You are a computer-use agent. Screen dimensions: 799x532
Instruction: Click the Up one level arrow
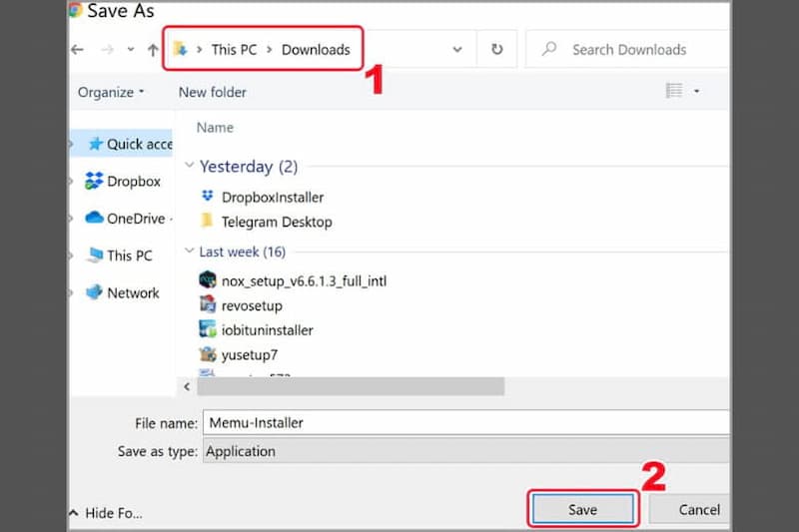pyautogui.click(x=152, y=49)
